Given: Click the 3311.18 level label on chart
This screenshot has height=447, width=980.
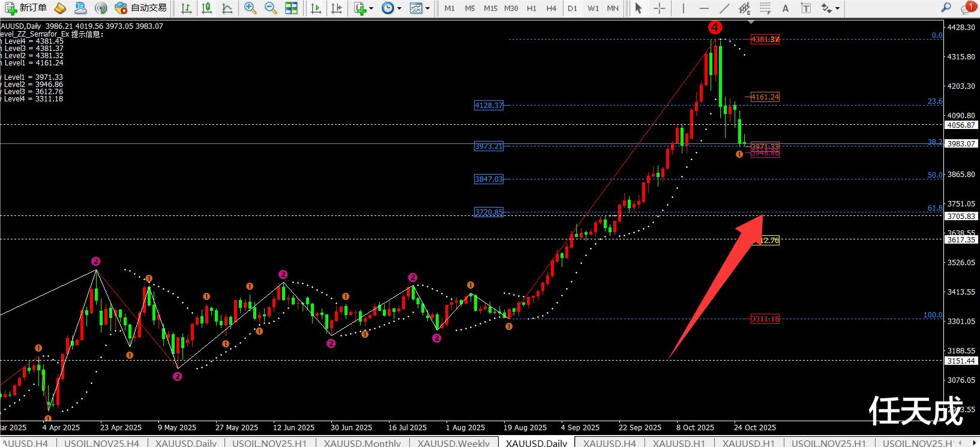Looking at the screenshot, I should [x=765, y=319].
